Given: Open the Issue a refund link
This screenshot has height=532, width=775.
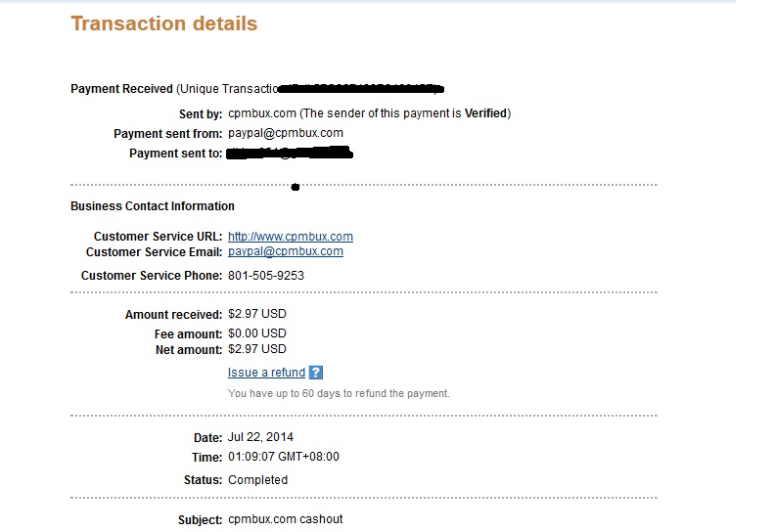Looking at the screenshot, I should (x=266, y=373).
